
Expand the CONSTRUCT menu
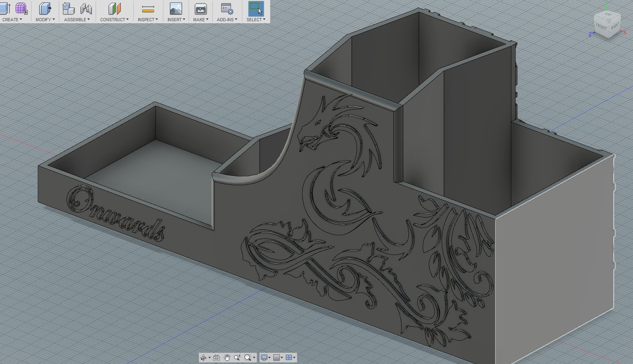(114, 19)
